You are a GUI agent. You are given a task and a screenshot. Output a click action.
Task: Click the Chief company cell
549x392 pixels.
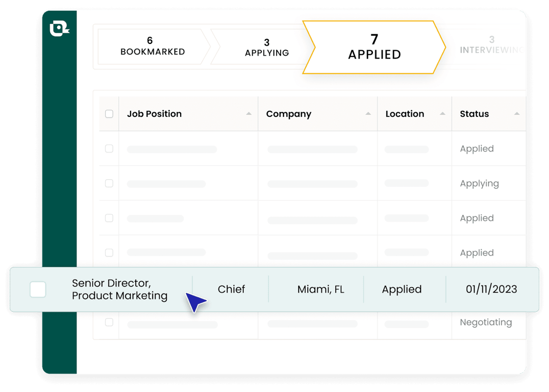(x=231, y=289)
